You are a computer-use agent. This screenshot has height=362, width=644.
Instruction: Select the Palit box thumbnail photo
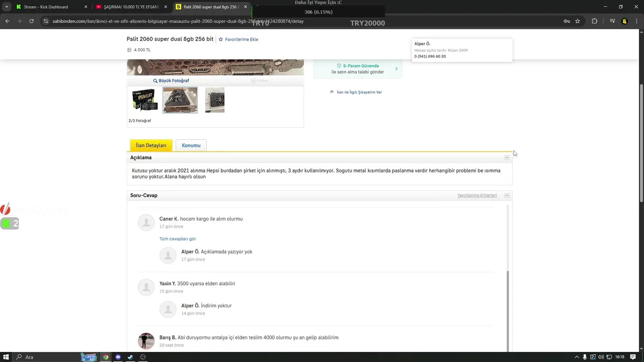point(145,100)
